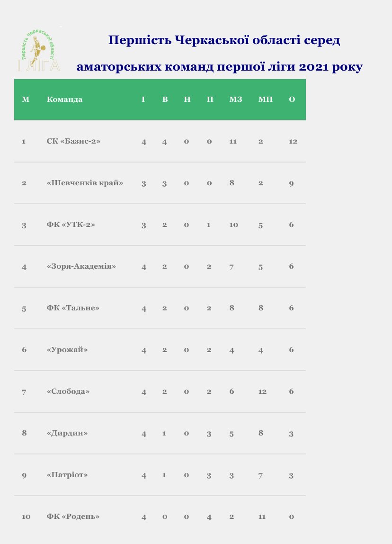Select the «Шевченків край» team name

(x=85, y=183)
